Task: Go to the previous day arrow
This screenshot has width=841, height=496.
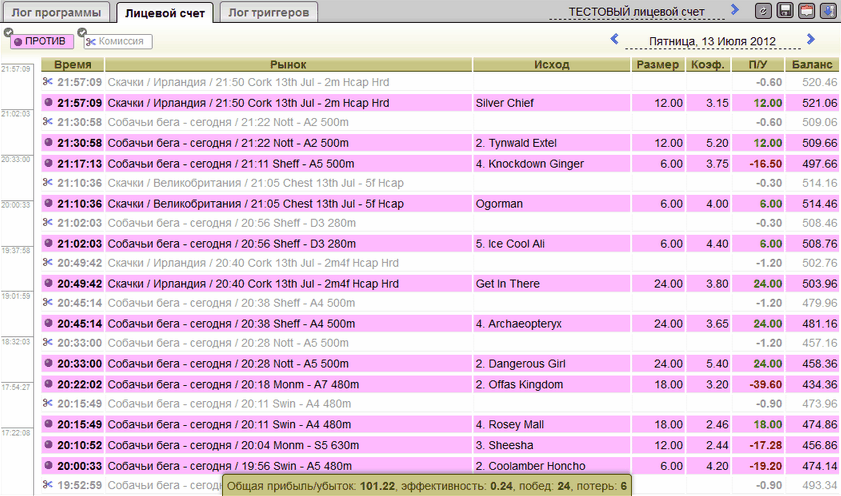Action: click(614, 39)
